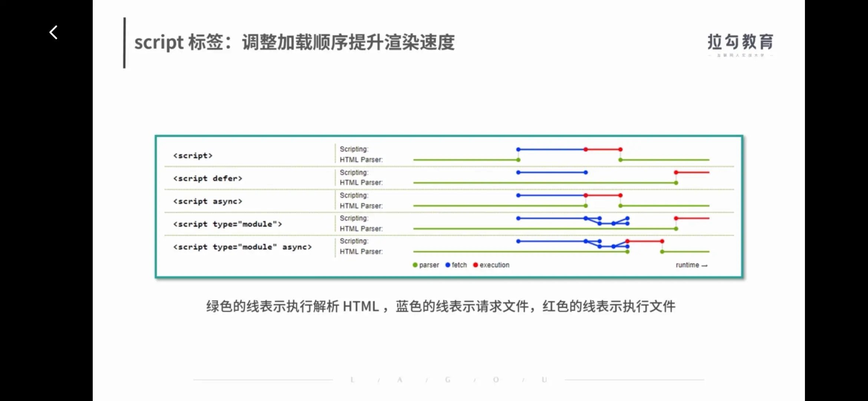This screenshot has width=868, height=401.
Task: Click 'Scripting:' in the module async row
Action: pyautogui.click(x=354, y=241)
